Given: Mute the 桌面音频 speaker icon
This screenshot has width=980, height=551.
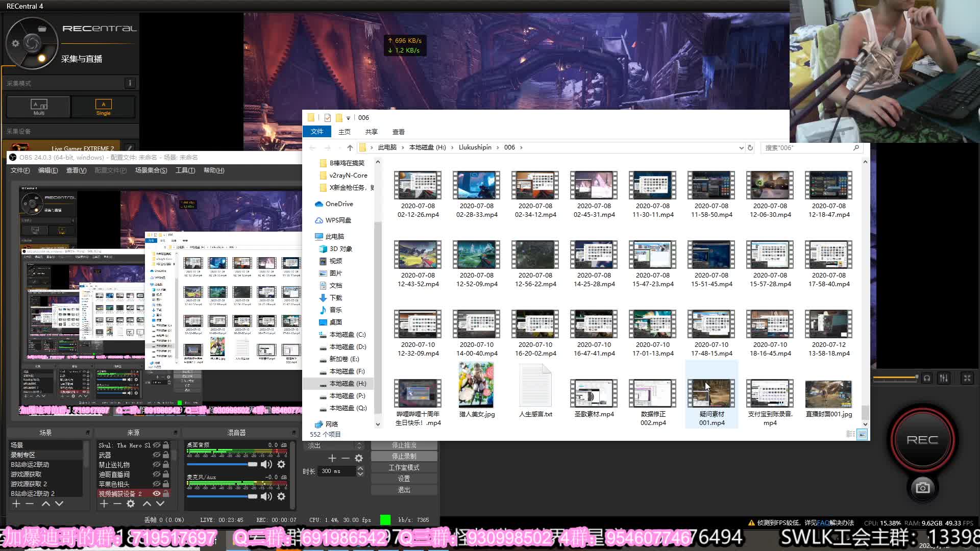Looking at the screenshot, I should click(266, 464).
